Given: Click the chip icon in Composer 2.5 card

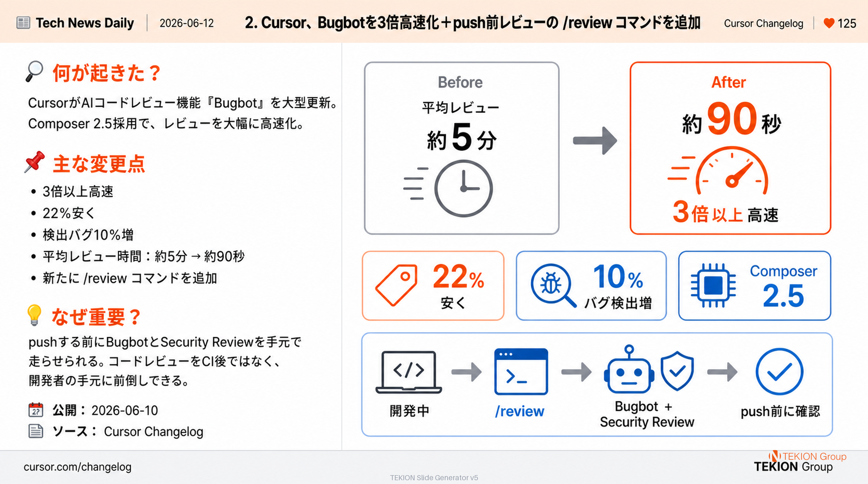Looking at the screenshot, I should click(713, 285).
